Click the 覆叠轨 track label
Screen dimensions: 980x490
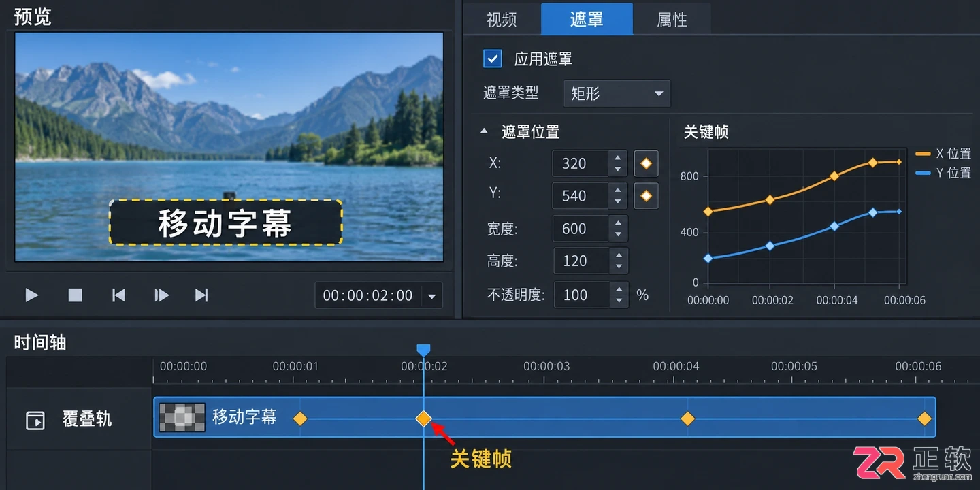[x=87, y=419]
